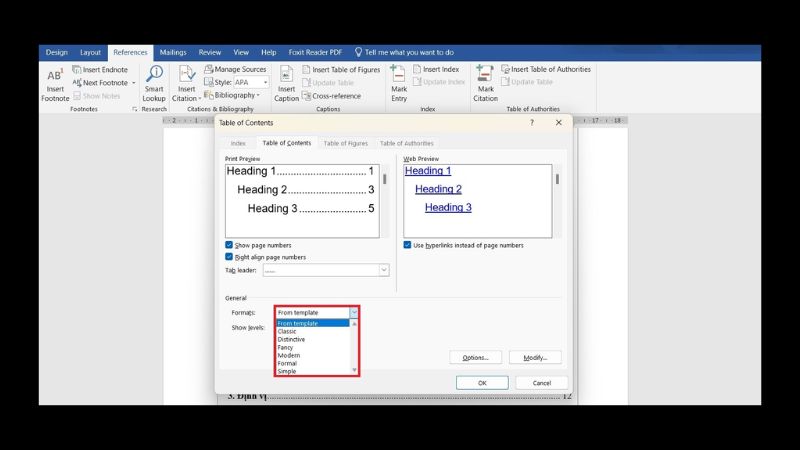The height and width of the screenshot is (450, 800).
Task: Open the Tab leader dropdown
Action: pyautogui.click(x=384, y=270)
